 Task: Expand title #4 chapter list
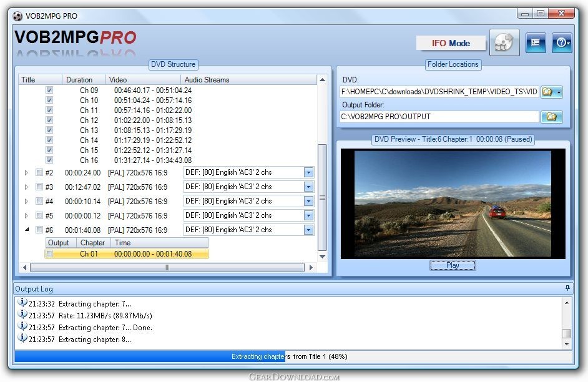tap(26, 201)
